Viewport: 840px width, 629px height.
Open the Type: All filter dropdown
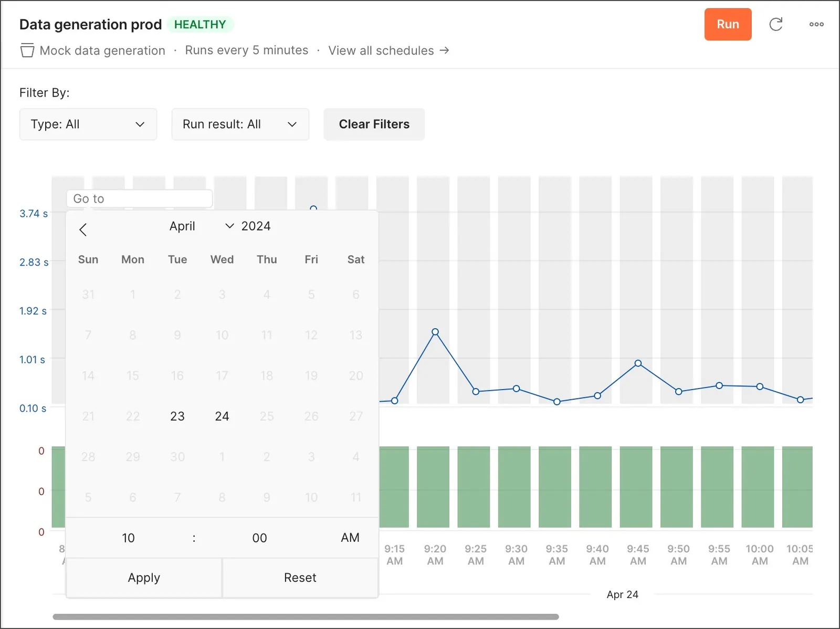(x=88, y=124)
